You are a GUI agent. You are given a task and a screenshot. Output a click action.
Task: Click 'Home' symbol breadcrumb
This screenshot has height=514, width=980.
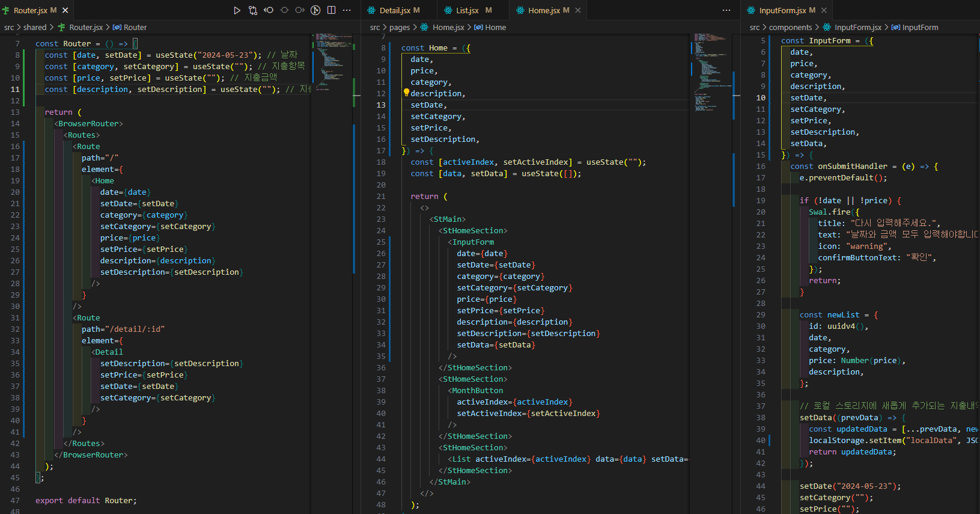[490, 27]
